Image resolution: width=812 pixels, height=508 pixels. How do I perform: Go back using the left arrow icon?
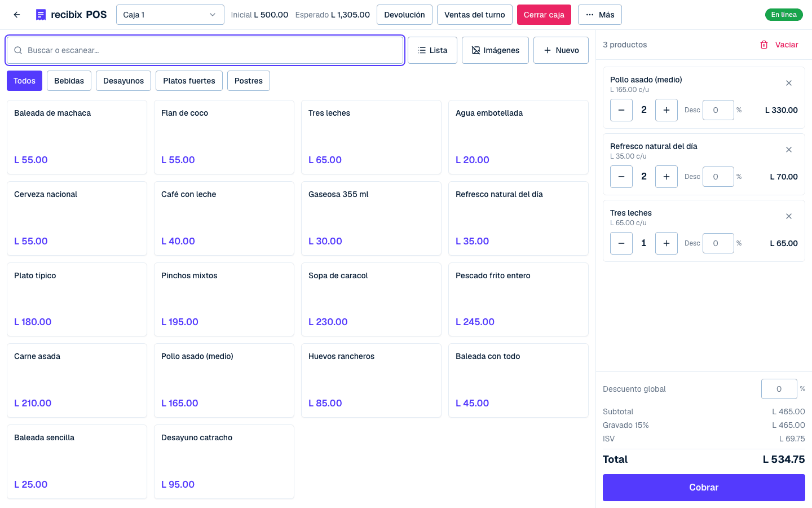(x=17, y=15)
